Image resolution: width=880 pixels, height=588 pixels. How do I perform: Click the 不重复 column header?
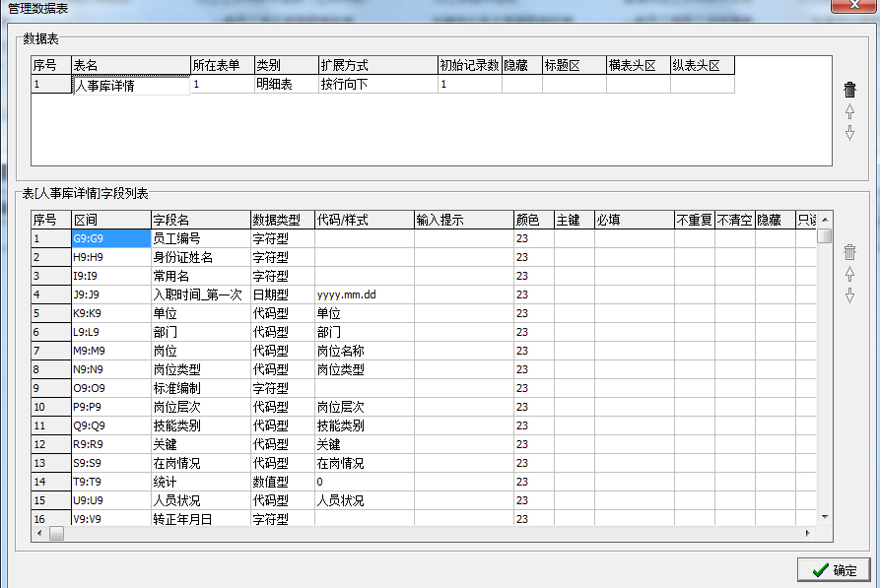pyautogui.click(x=694, y=220)
